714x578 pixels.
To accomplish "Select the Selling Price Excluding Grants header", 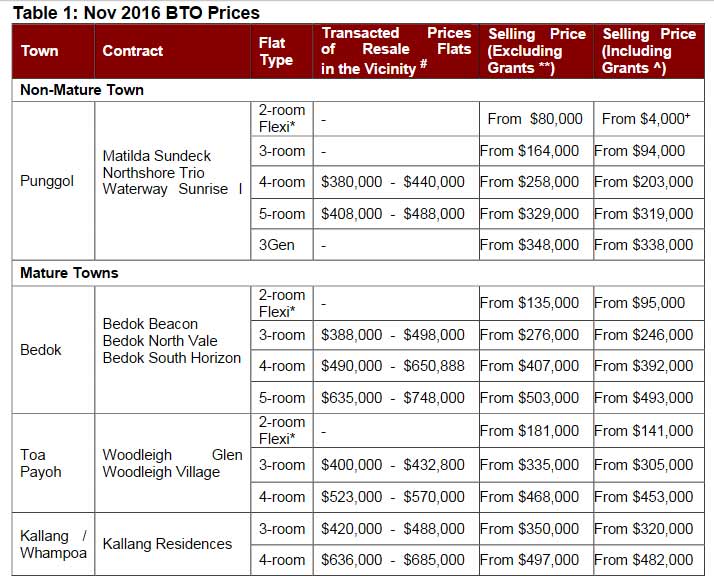I will pyautogui.click(x=536, y=51).
